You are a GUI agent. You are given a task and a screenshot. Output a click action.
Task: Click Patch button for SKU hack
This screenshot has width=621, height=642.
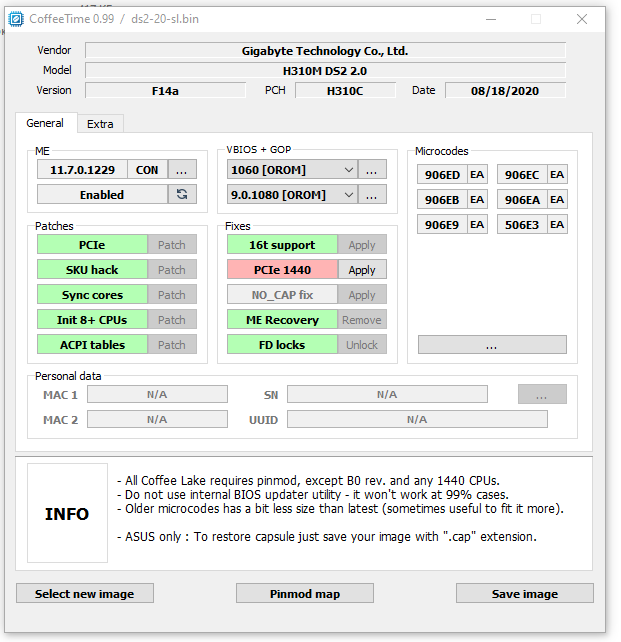172,269
